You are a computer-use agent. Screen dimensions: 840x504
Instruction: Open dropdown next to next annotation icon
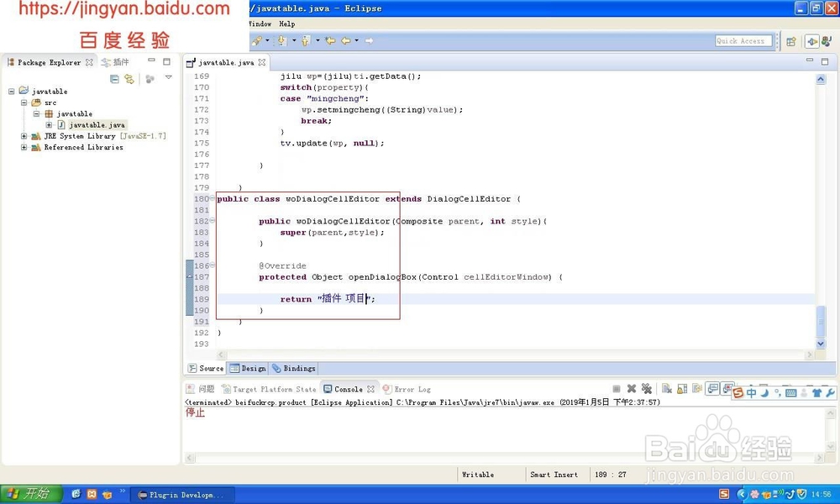pos(293,40)
